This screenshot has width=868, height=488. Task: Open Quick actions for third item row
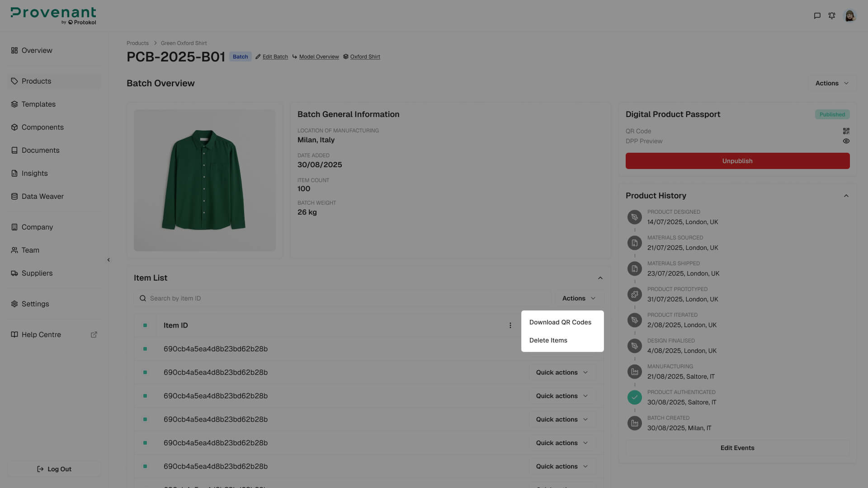562,396
